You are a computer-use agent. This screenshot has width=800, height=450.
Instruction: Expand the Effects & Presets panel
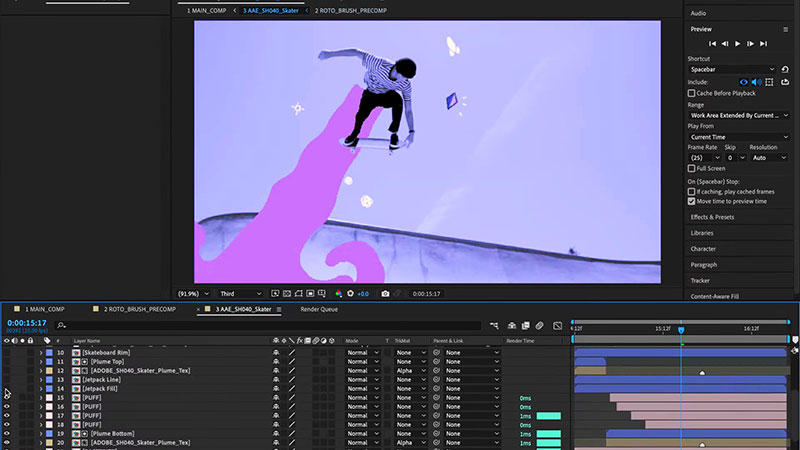click(712, 217)
